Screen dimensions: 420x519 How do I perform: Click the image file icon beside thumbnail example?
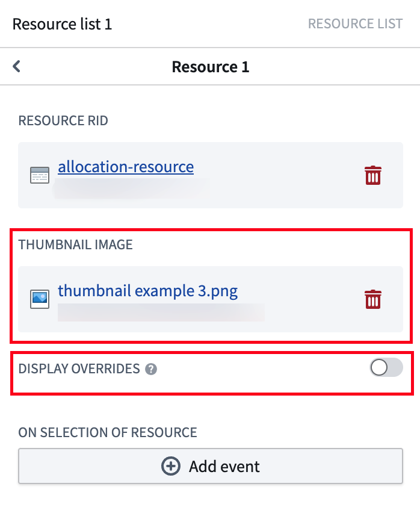(x=40, y=299)
